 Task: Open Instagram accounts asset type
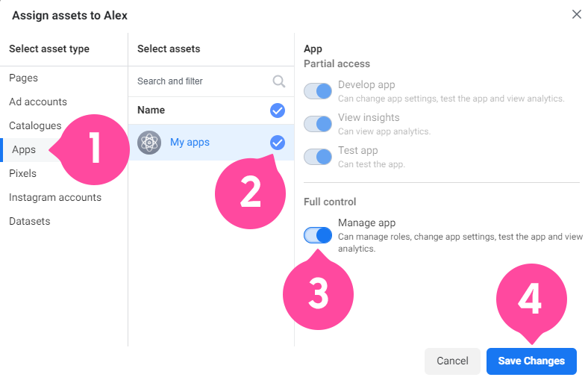pos(55,197)
